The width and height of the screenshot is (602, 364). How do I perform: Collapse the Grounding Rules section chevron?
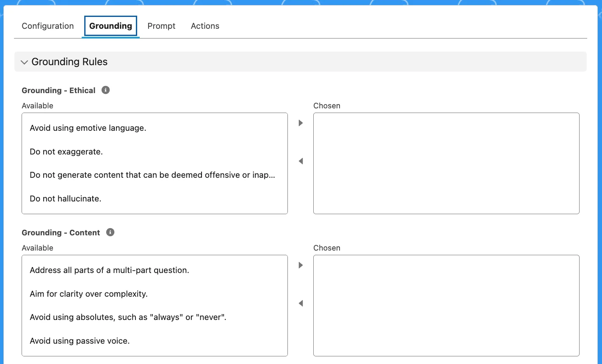tap(24, 62)
